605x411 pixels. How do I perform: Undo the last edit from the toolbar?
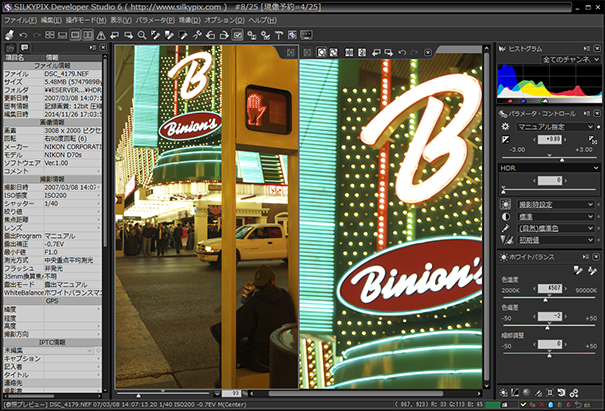click(23, 35)
